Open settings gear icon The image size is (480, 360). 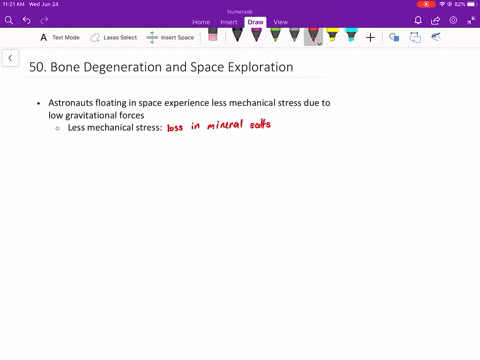tap(453, 20)
